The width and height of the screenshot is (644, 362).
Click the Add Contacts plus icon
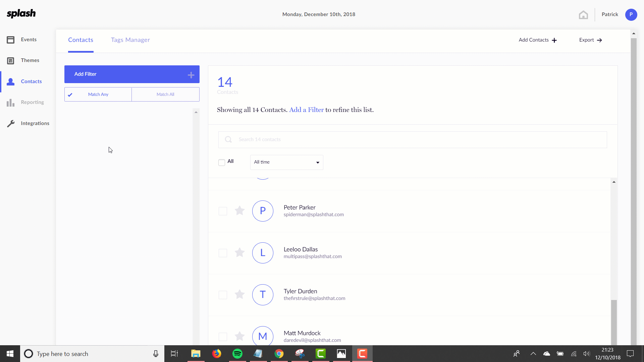point(554,40)
